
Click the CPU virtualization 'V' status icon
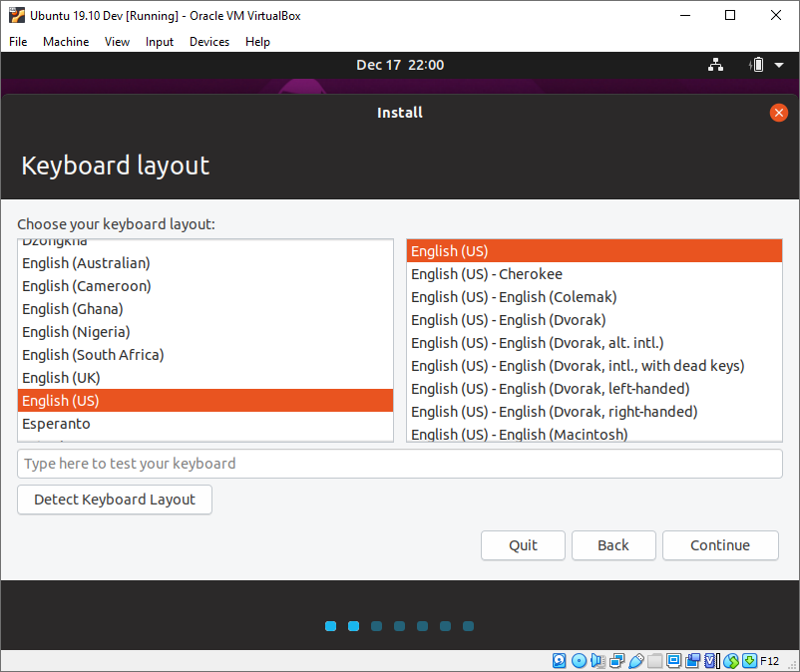coord(711,661)
